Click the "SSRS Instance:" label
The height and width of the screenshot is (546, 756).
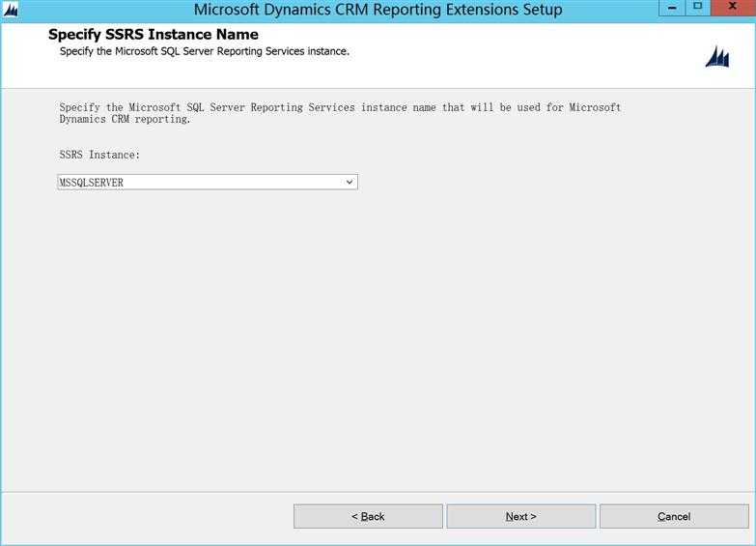(x=99, y=155)
